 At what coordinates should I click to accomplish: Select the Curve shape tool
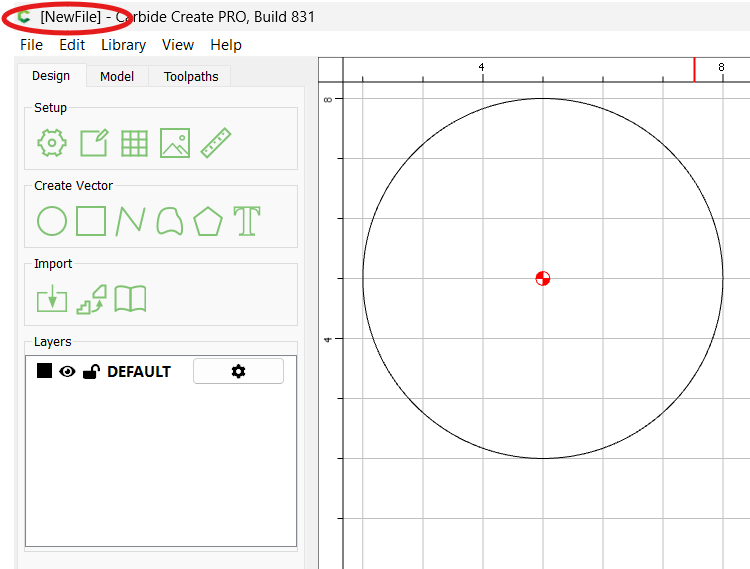[169, 221]
